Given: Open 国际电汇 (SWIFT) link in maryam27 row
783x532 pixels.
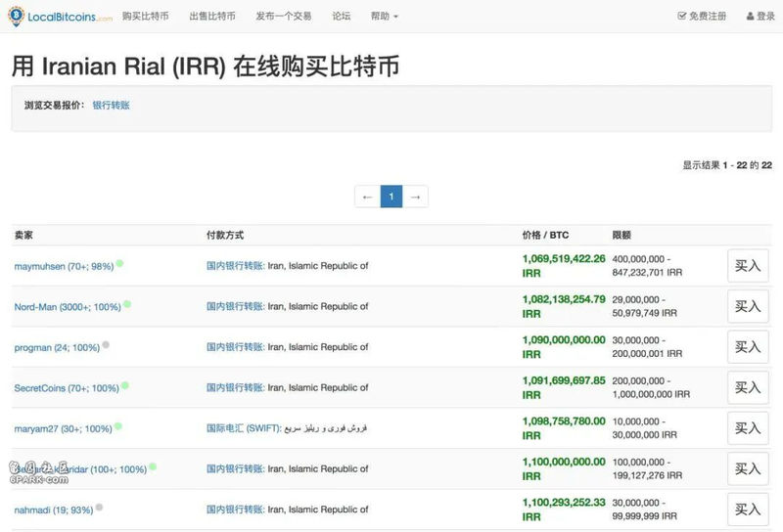Looking at the screenshot, I should (x=244, y=428).
